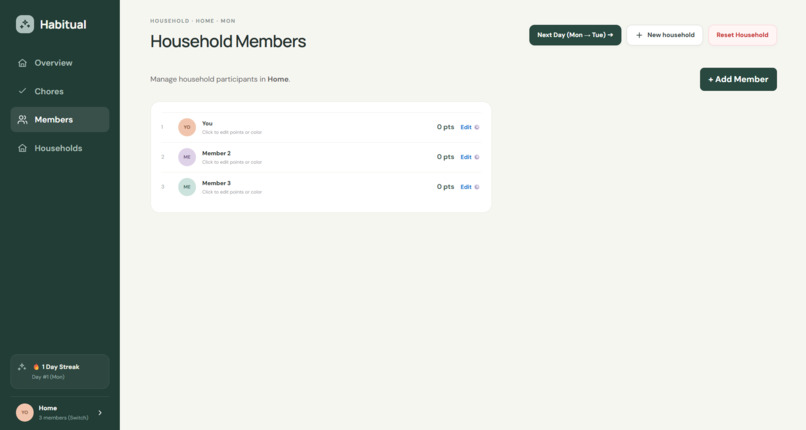The height and width of the screenshot is (430, 806).
Task: Click the hint text under Member 3
Action: [231, 192]
